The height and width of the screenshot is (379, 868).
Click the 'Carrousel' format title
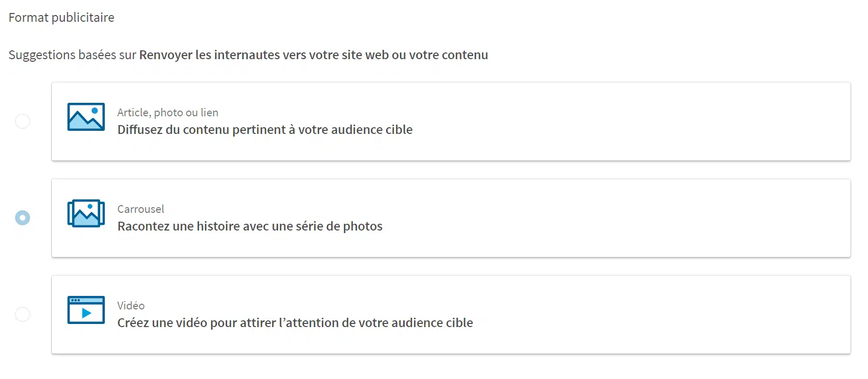(x=141, y=209)
